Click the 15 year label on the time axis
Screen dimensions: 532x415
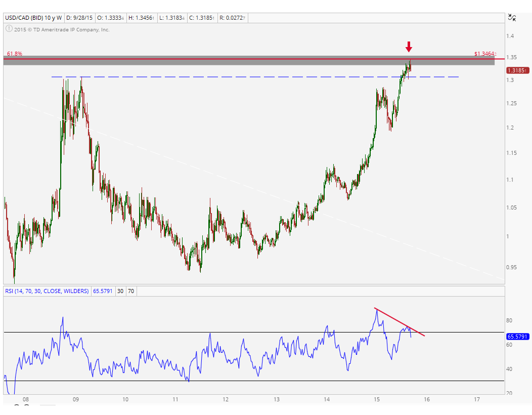pyautogui.click(x=377, y=399)
